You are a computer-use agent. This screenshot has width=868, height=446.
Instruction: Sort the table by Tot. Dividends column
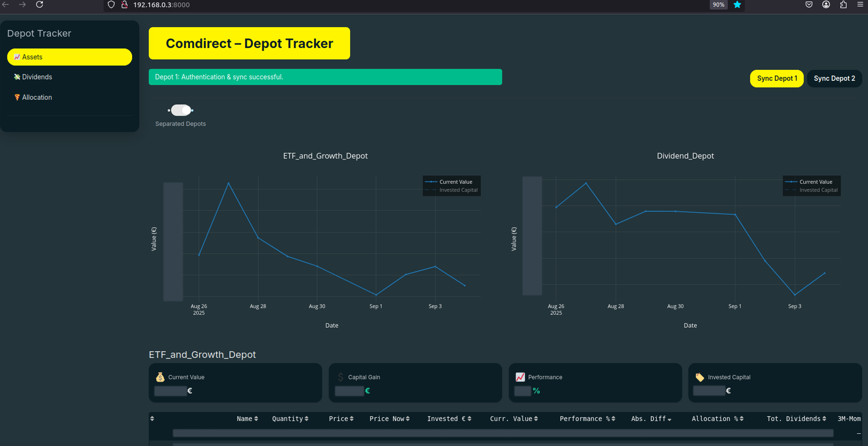pos(797,419)
